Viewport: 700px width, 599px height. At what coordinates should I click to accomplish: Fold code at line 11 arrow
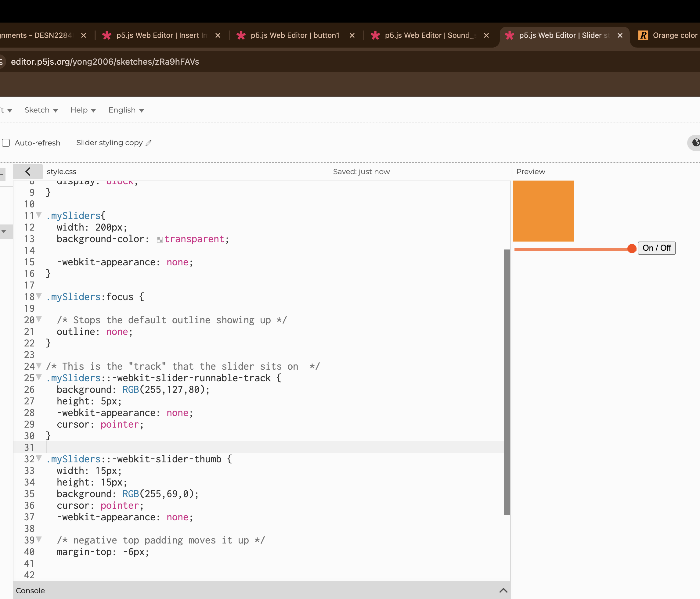tap(39, 215)
